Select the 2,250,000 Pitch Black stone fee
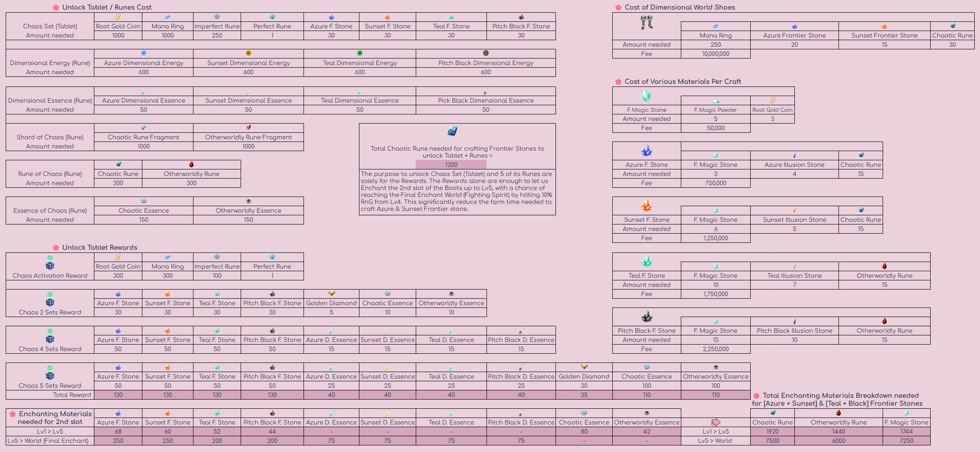Image resolution: width=980 pixels, height=452 pixels. (715, 349)
